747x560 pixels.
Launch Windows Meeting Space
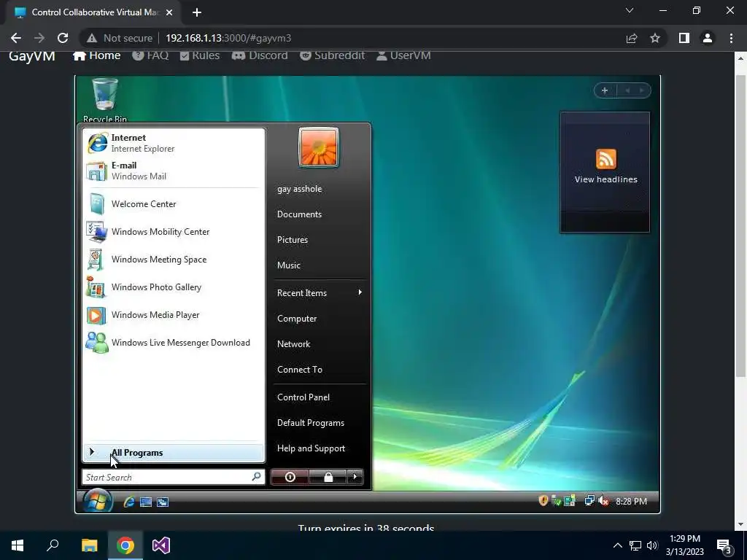click(174, 259)
